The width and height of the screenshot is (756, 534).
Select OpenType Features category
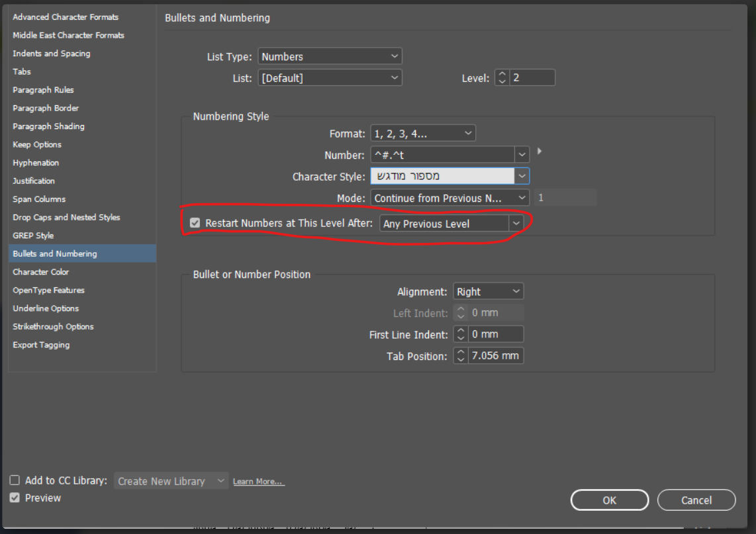point(49,290)
